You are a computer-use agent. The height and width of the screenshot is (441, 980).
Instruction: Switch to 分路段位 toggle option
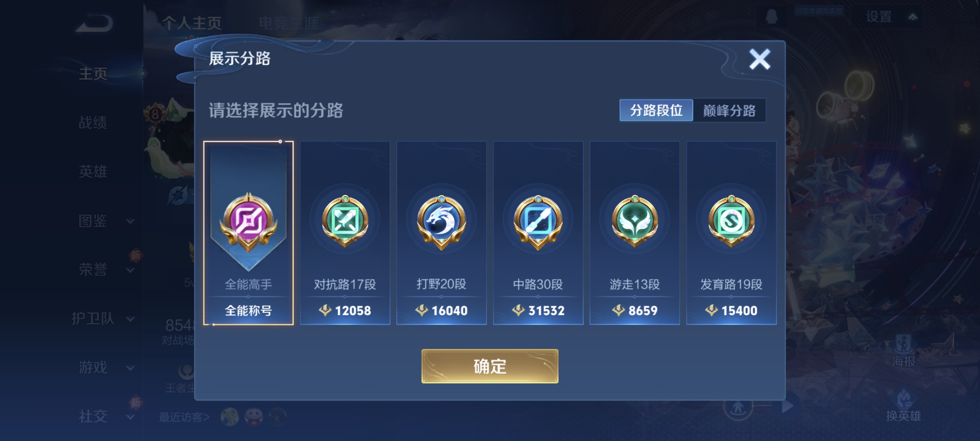(x=656, y=110)
